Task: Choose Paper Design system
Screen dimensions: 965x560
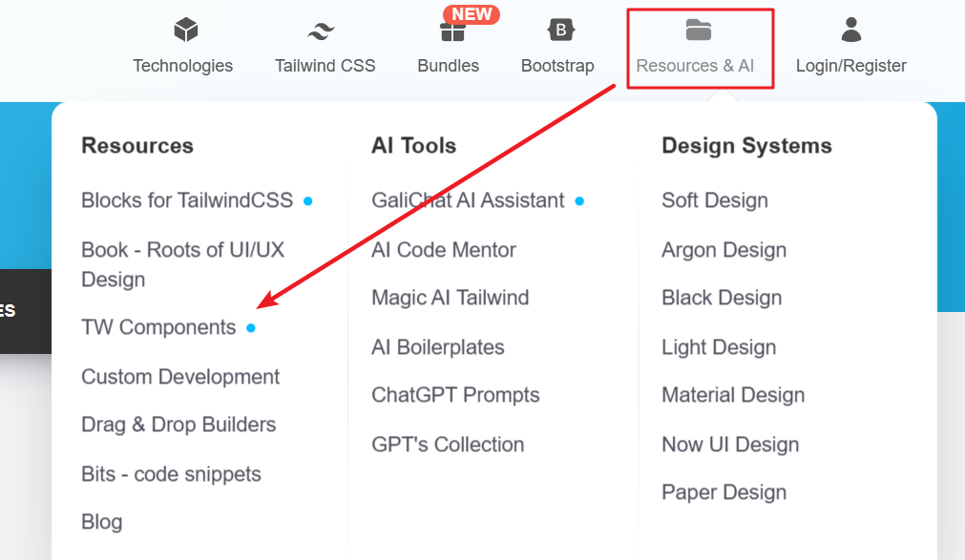Action: pos(724,492)
